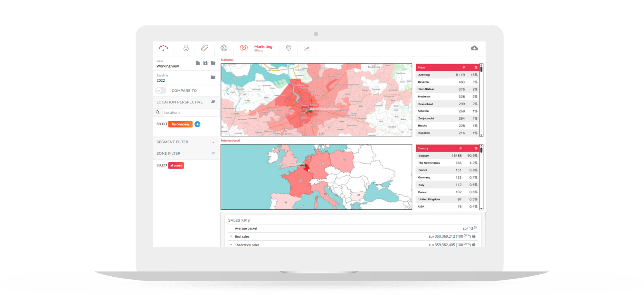The height and width of the screenshot is (295, 644).
Task: Click the cloud download icon top right
Action: coord(475,48)
